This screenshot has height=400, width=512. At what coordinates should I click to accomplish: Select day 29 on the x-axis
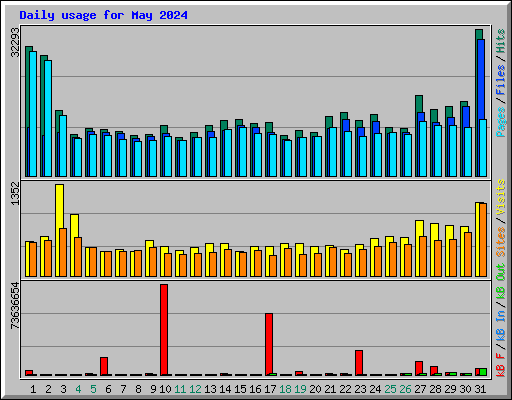coord(450,389)
